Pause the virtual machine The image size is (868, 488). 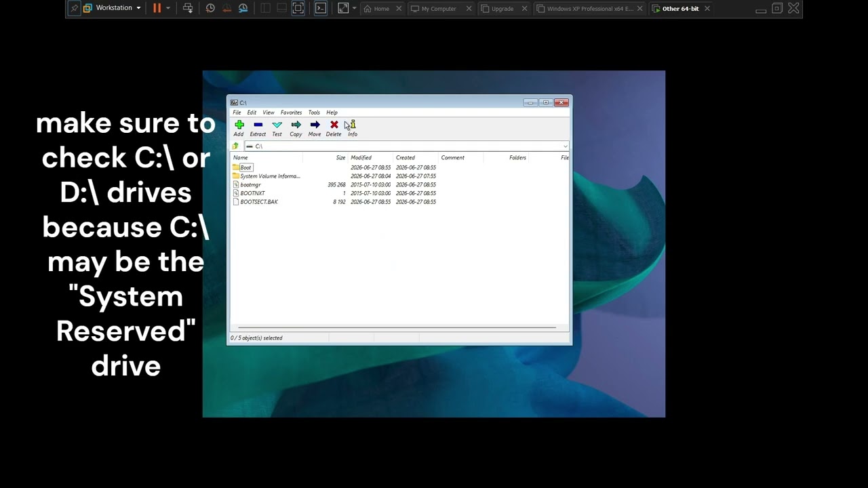[157, 8]
